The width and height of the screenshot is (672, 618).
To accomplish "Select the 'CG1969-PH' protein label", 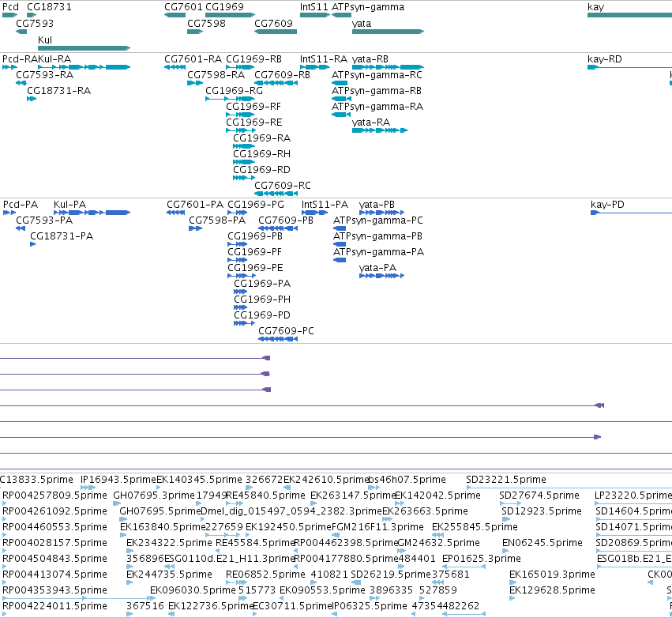I will [x=262, y=300].
